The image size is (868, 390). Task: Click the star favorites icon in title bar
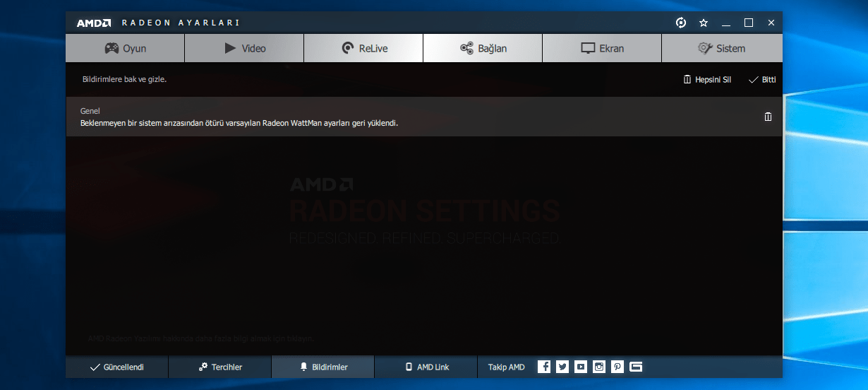704,23
